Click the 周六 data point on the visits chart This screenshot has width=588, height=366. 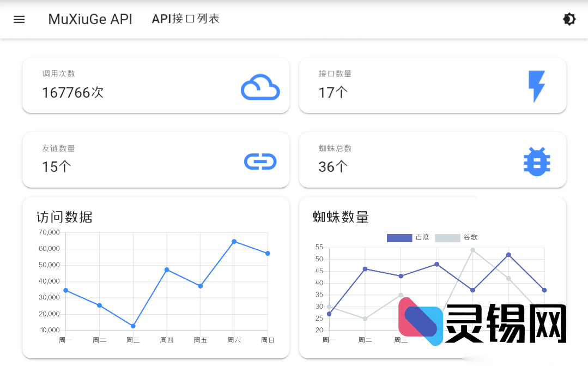point(233,241)
